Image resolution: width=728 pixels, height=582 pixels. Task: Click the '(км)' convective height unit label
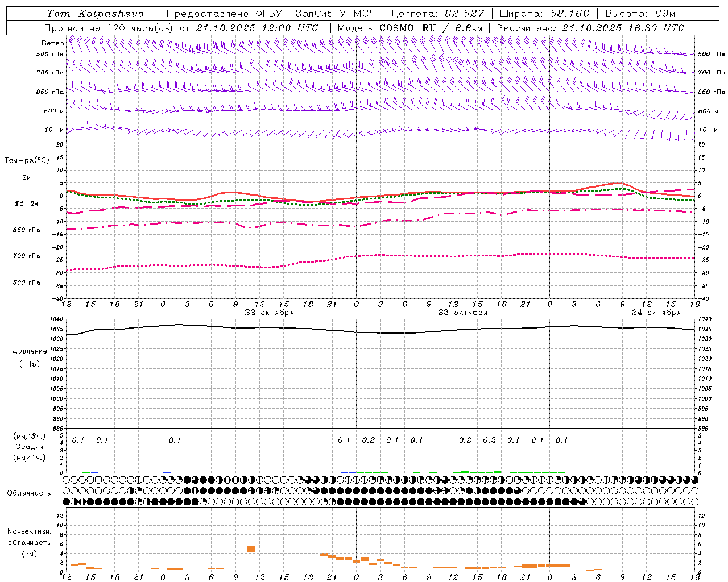point(30,554)
